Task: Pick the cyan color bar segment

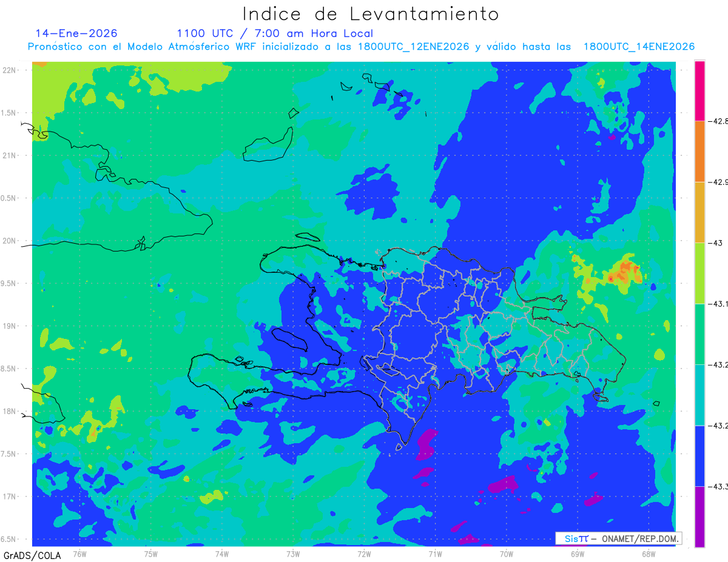Action: [x=699, y=395]
